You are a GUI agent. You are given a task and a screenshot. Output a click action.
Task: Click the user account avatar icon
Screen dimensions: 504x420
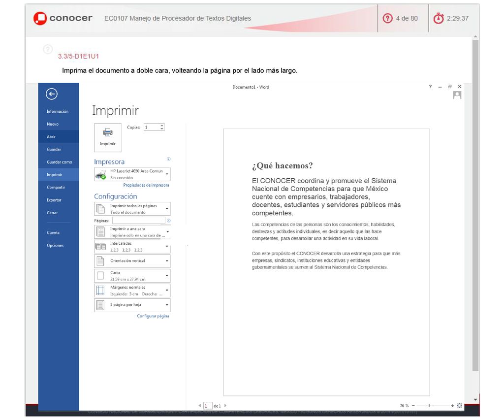[457, 95]
